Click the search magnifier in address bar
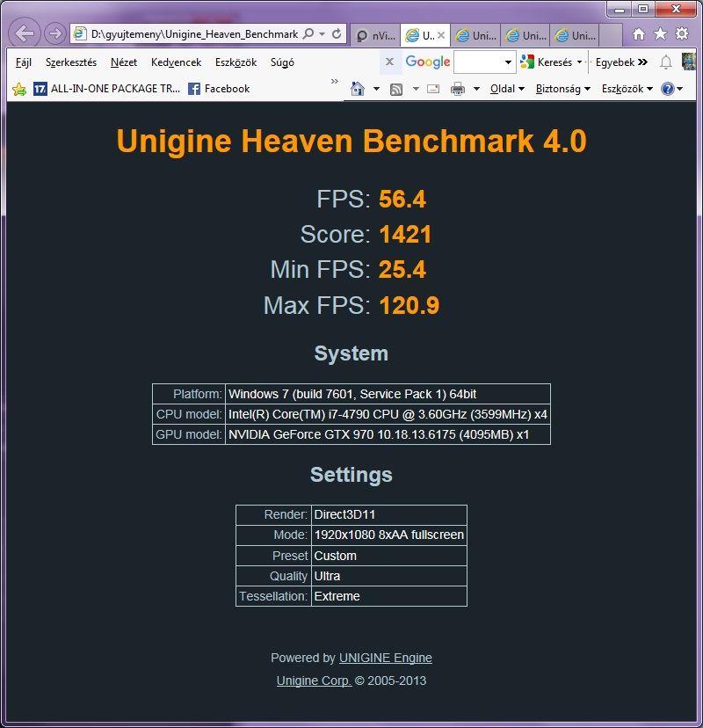 click(x=308, y=34)
